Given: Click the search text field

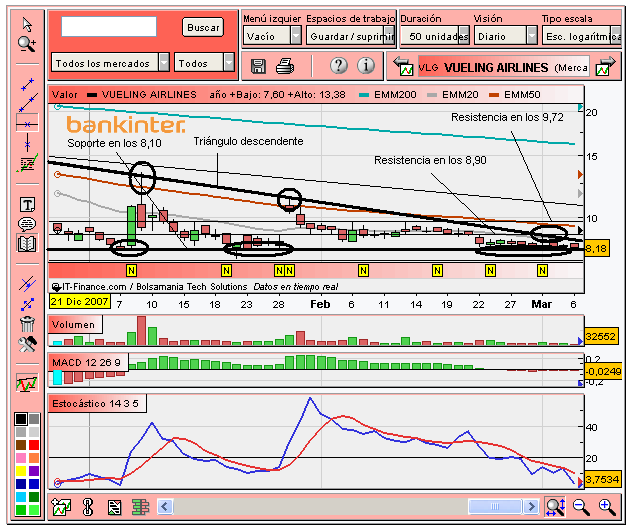Looking at the screenshot, I should (109, 27).
